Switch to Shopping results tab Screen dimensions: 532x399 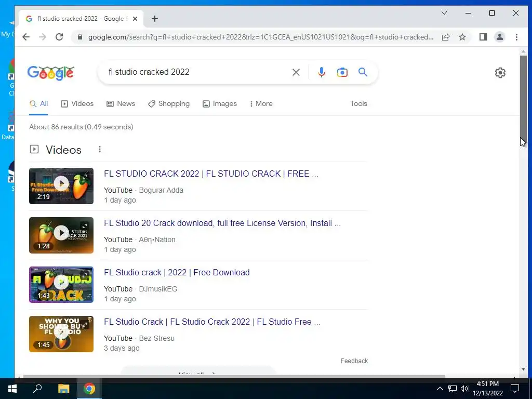click(x=169, y=103)
